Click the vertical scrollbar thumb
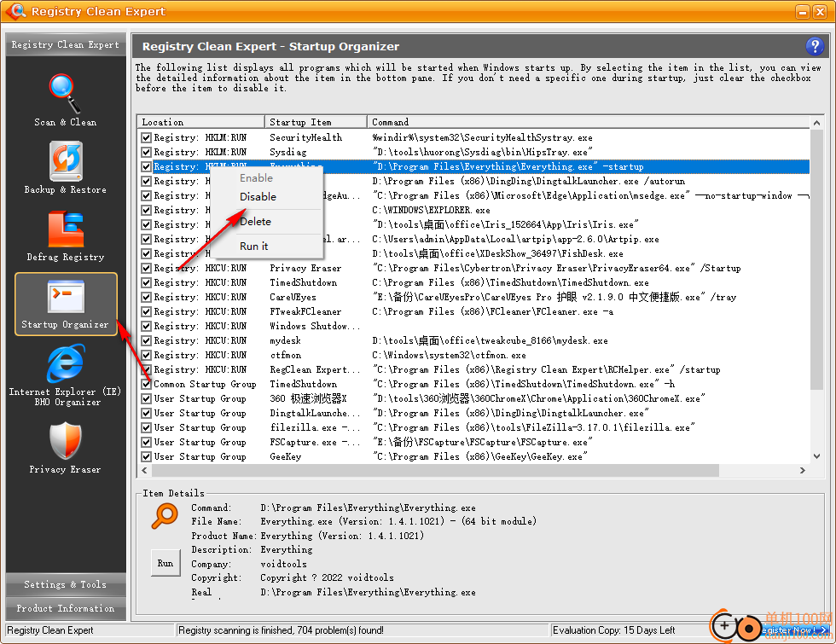Viewport: 836px width, 644px height. point(816,259)
